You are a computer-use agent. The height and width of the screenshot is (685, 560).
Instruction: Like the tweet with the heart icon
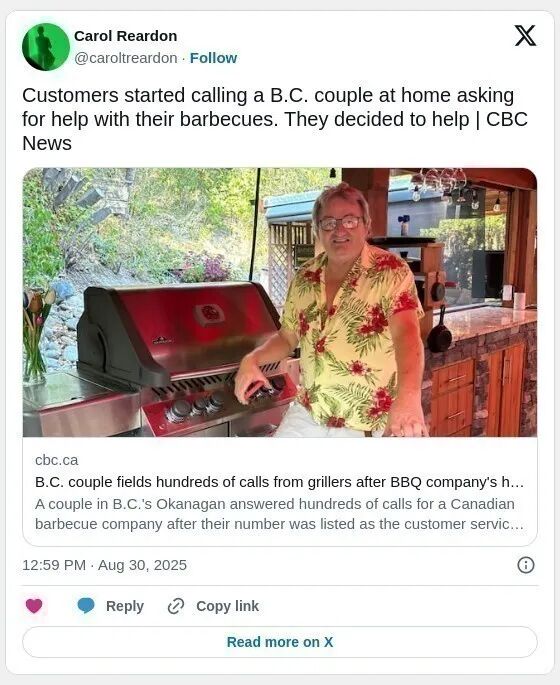[34, 606]
